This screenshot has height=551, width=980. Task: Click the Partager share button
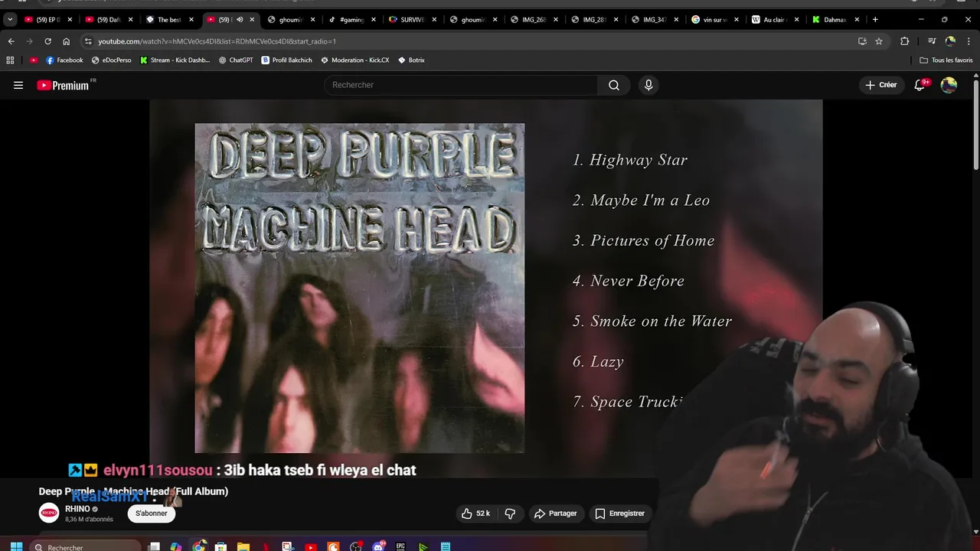pos(555,514)
